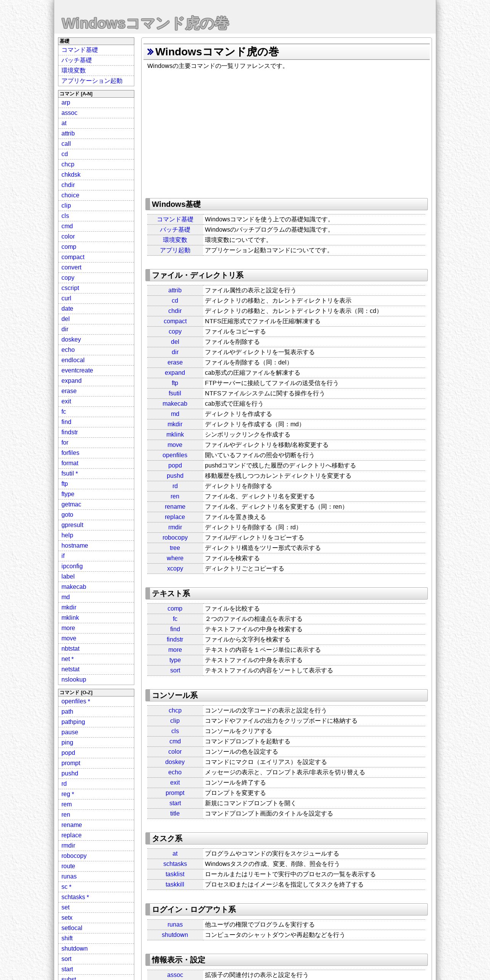Go to hostname in the sidebar
This screenshot has width=490, height=980.
click(74, 546)
